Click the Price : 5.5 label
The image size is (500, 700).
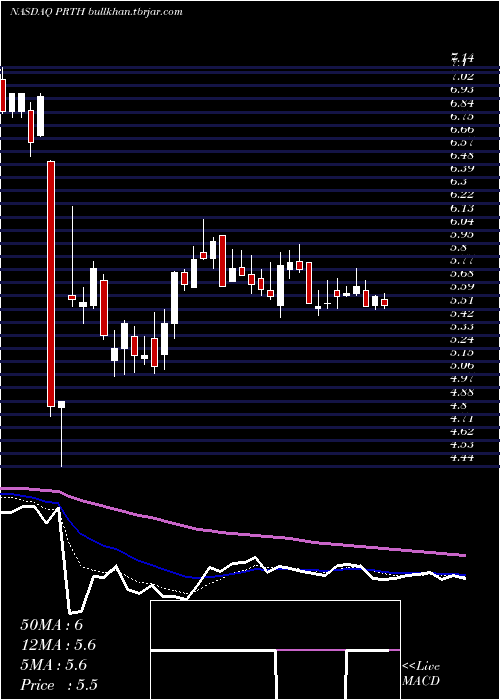click(x=59, y=685)
